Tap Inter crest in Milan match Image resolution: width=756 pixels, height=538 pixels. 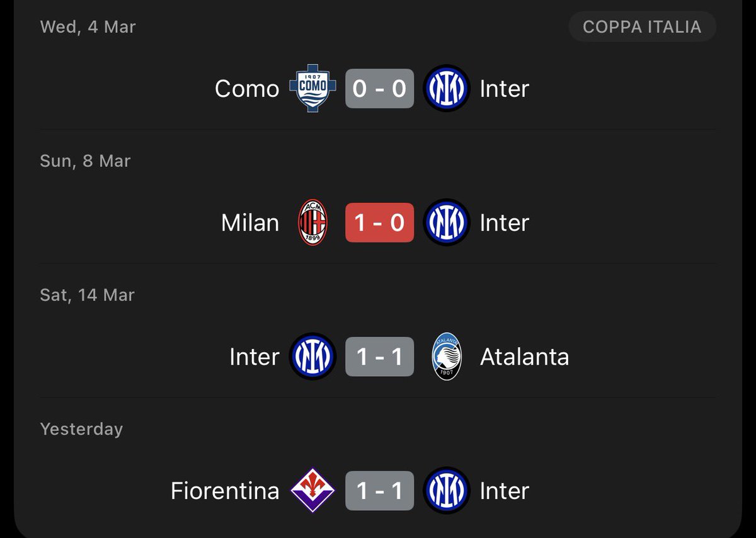[x=447, y=223]
